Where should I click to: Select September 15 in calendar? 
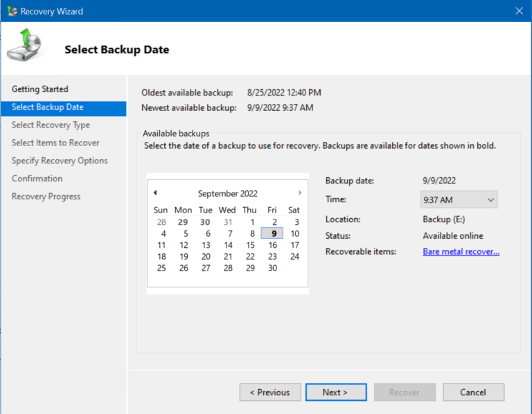(x=250, y=245)
